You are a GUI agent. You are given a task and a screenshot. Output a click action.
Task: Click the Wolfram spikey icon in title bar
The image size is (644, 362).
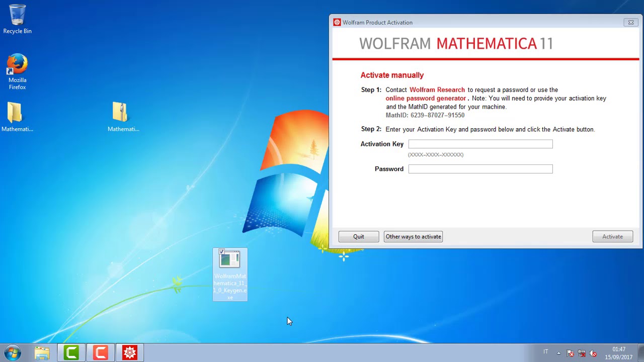click(x=337, y=22)
